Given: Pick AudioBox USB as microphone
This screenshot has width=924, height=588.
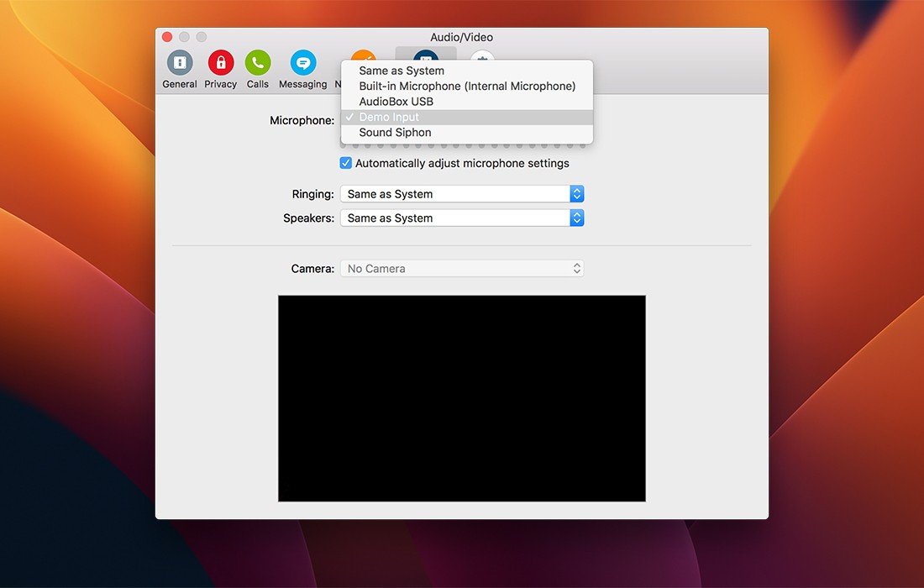Looking at the screenshot, I should tap(396, 102).
